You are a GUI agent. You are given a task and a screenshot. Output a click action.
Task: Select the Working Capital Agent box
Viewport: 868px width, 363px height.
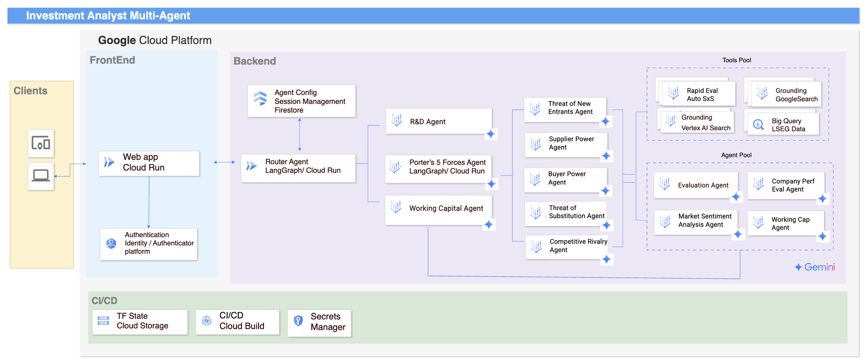(x=438, y=209)
